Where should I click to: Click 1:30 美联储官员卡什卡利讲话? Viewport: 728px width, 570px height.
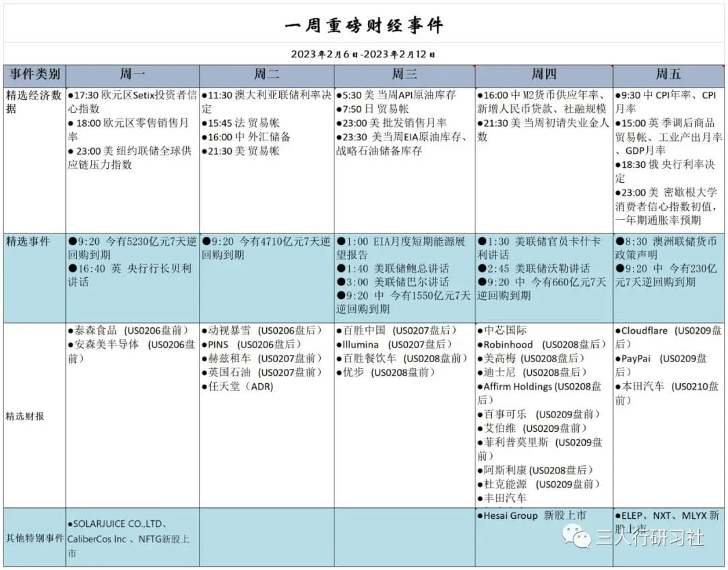[539, 248]
